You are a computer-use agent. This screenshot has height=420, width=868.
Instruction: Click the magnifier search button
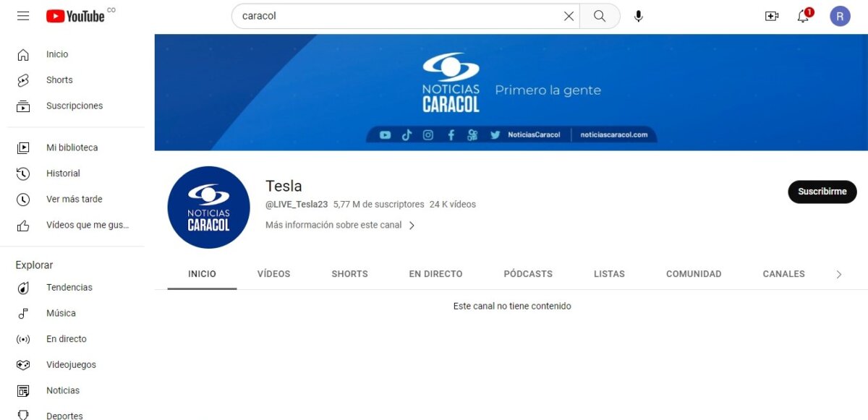(x=599, y=16)
